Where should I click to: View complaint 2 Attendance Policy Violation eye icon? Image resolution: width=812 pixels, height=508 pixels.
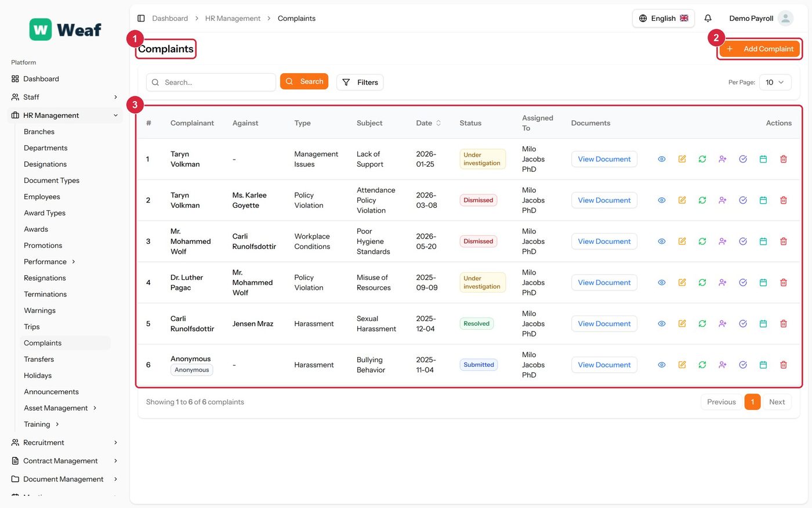(662, 200)
